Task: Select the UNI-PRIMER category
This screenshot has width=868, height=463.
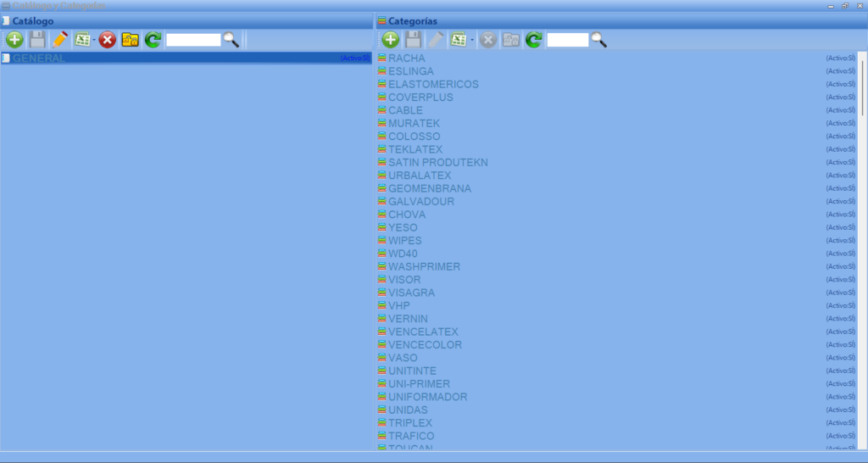Action: click(617, 384)
